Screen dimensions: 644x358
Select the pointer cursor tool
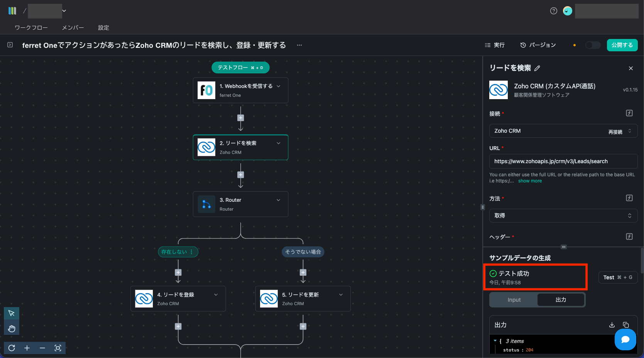[x=12, y=313]
